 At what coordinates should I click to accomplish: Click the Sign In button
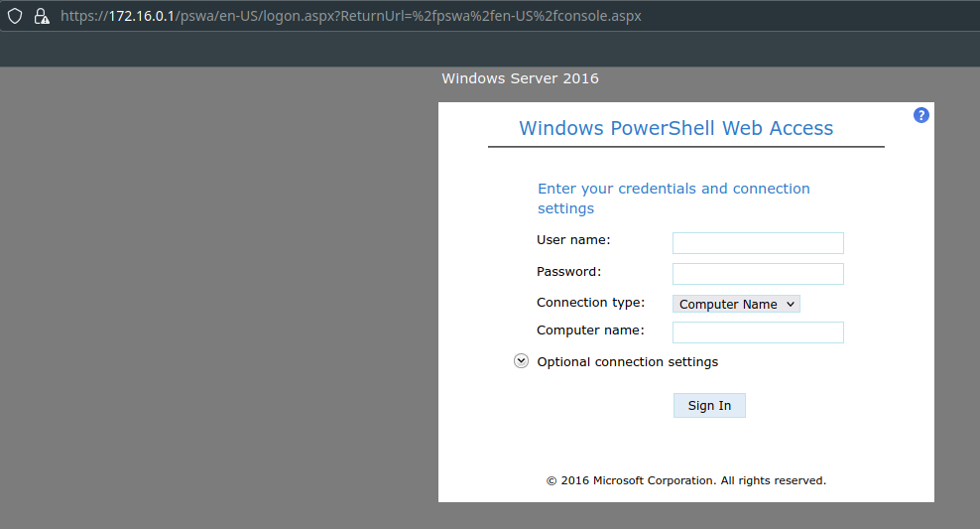[709, 405]
